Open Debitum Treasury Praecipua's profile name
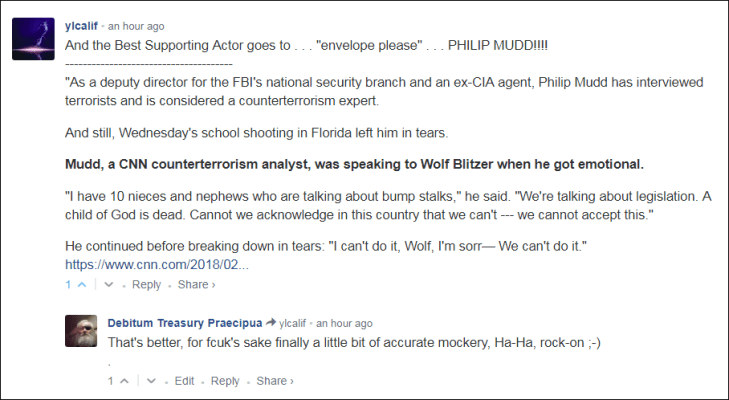 pyautogui.click(x=185, y=324)
